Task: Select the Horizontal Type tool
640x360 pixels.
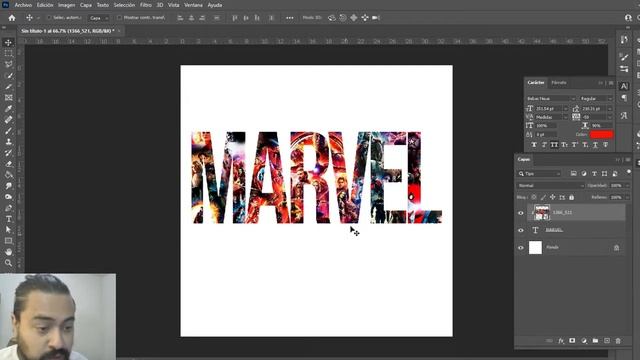Action: pos(8,219)
